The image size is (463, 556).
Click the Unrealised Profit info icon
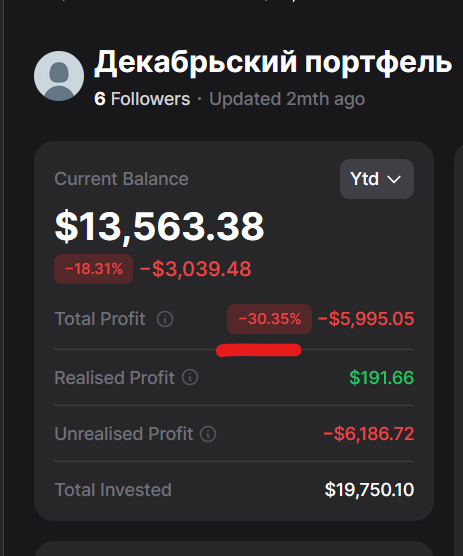click(208, 434)
